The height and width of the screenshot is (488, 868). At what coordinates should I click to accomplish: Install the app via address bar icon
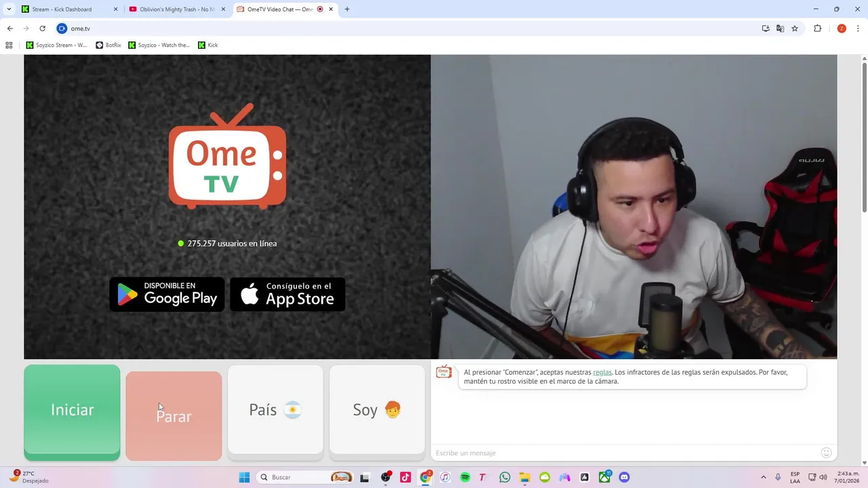[x=766, y=28]
